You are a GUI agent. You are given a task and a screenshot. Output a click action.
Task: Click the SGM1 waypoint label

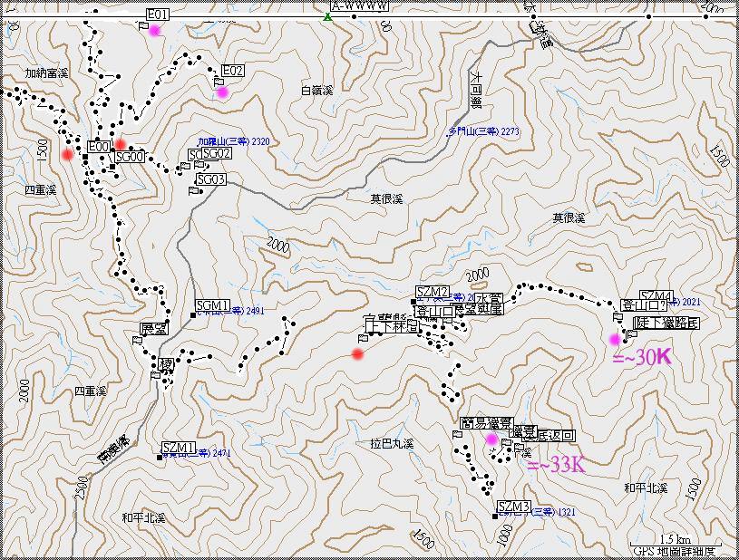[213, 305]
